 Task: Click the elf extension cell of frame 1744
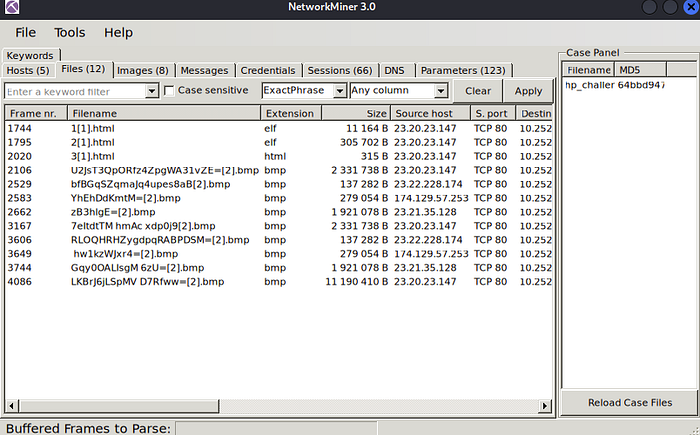pos(270,129)
